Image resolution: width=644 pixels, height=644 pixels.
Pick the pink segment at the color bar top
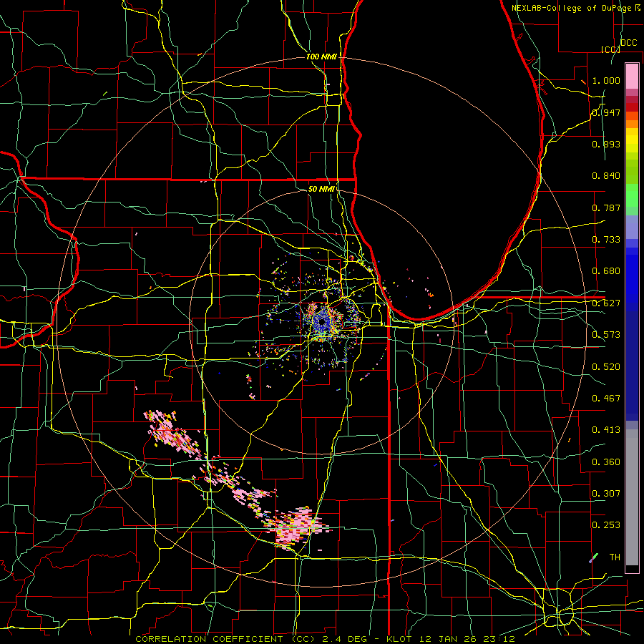click(632, 76)
